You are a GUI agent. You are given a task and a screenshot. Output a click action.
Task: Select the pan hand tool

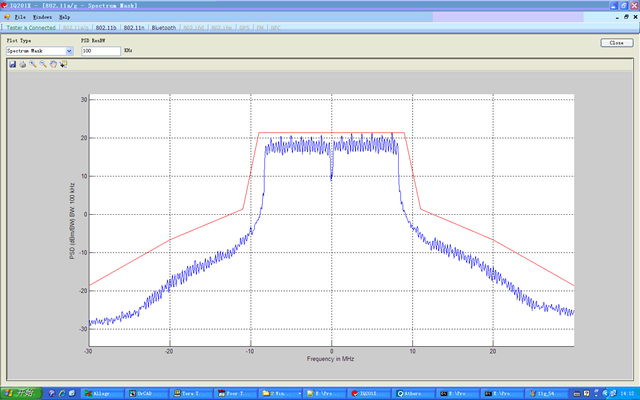point(53,64)
